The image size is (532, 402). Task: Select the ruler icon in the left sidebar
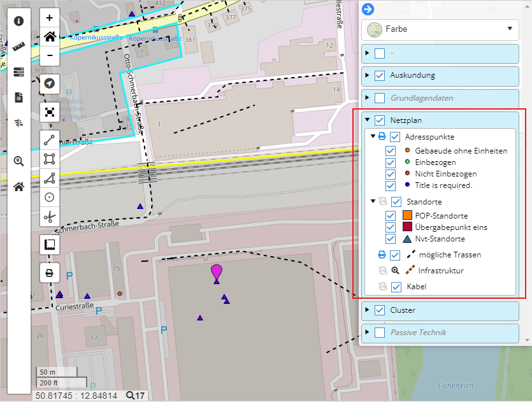point(18,47)
